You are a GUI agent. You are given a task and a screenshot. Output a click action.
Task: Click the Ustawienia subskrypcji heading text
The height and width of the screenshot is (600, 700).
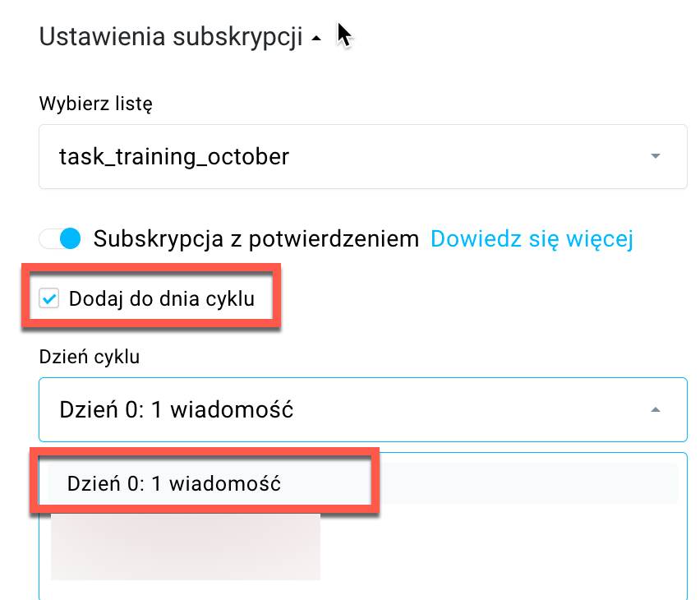(171, 38)
